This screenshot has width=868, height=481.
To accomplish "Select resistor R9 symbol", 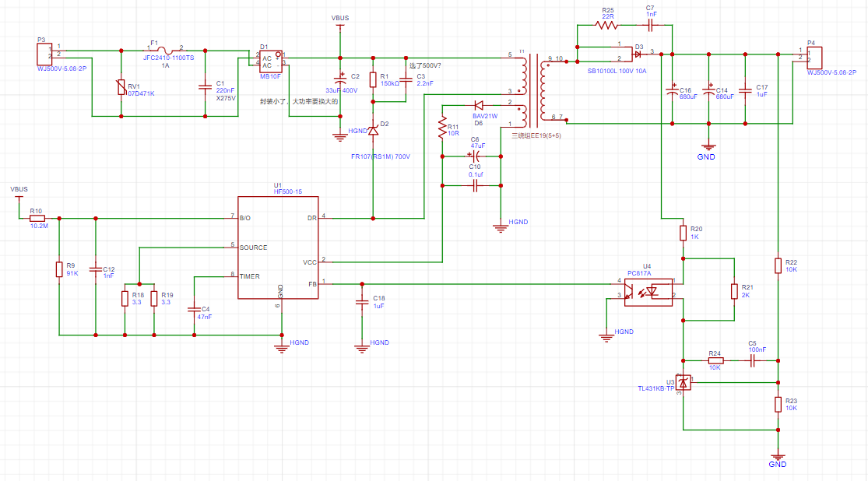I will (x=59, y=269).
